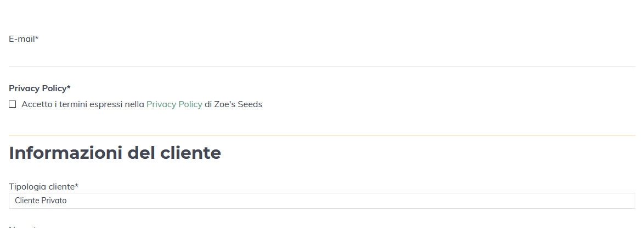Open the green Privacy Policy link

pos(174,104)
